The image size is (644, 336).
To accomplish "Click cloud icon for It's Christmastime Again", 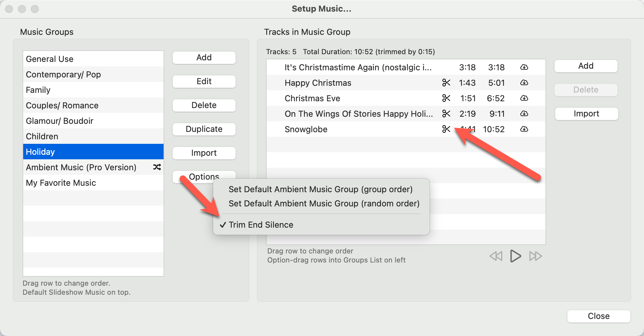I will [524, 67].
